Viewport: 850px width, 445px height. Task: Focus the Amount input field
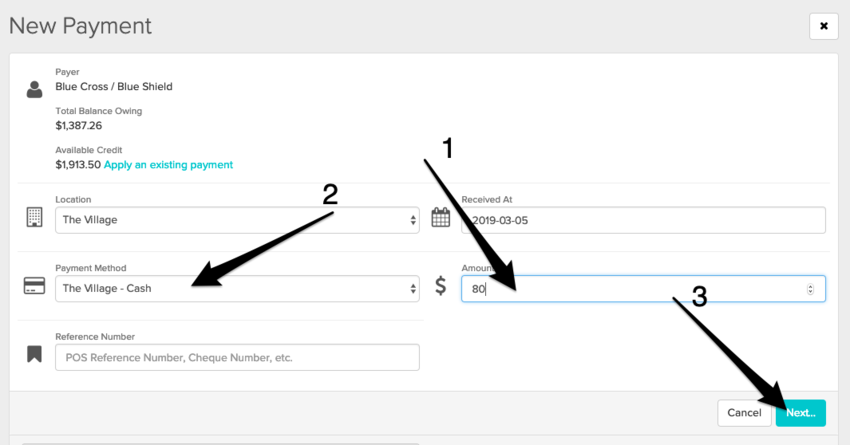[630, 288]
